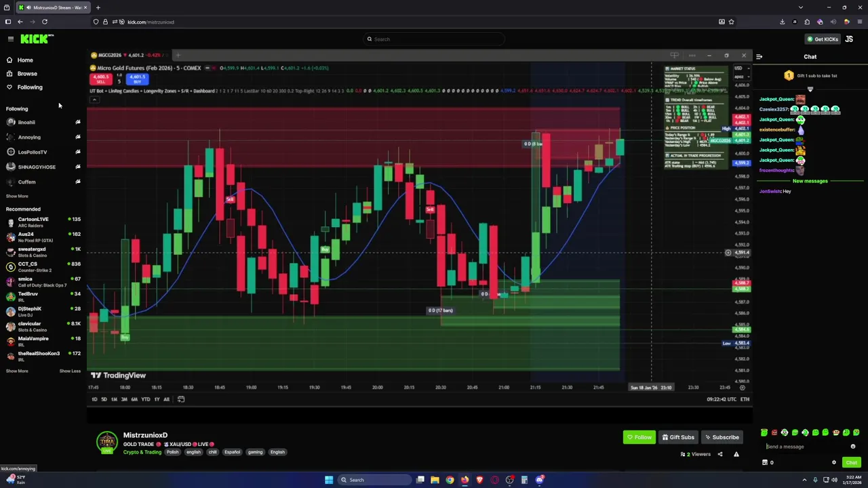Open File Explorer from the taskbar
The width and height of the screenshot is (868, 488).
pyautogui.click(x=435, y=480)
